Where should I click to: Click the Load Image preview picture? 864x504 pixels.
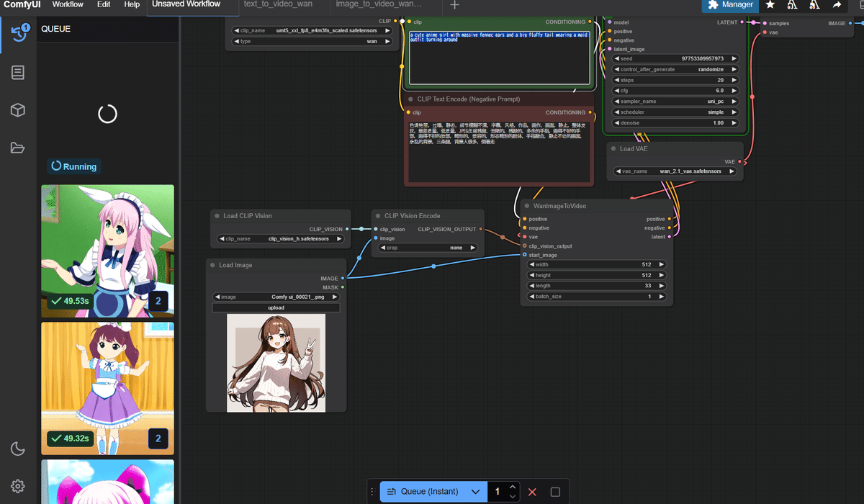(x=276, y=363)
